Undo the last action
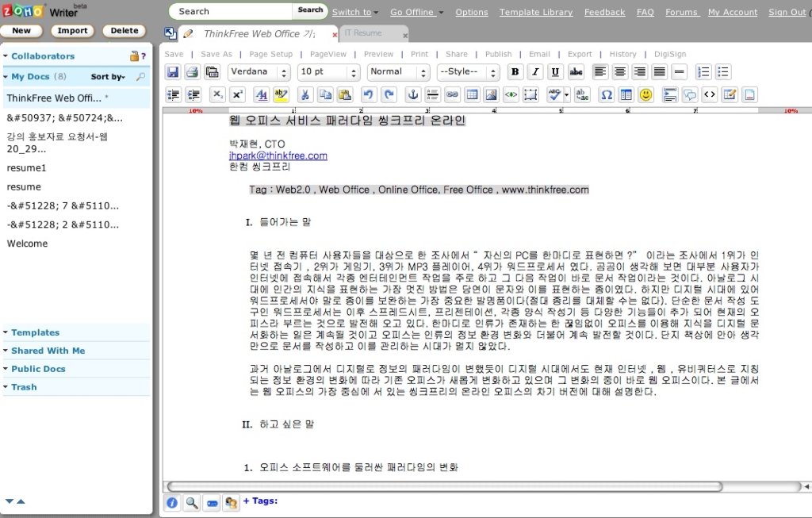The height and width of the screenshot is (518, 812). tap(368, 94)
